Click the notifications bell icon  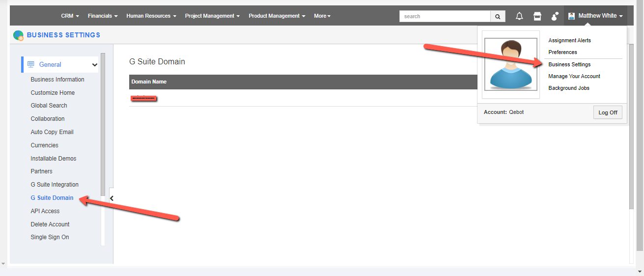click(x=519, y=16)
